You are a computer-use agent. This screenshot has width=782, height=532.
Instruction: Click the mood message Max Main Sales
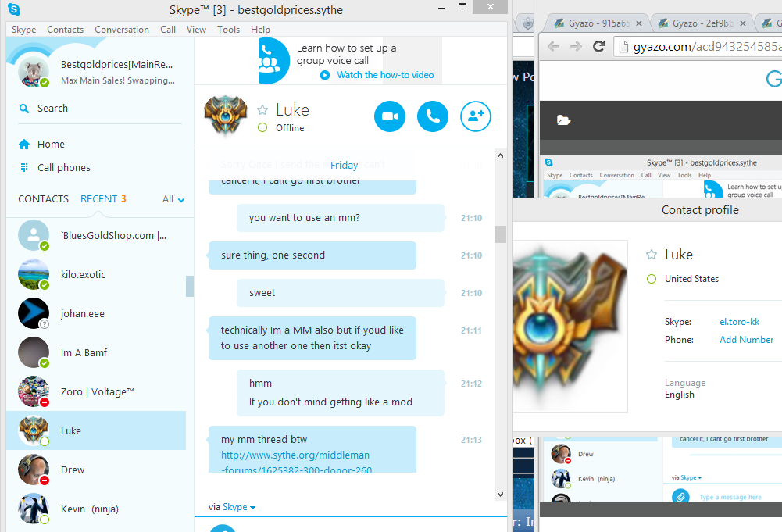coord(118,80)
